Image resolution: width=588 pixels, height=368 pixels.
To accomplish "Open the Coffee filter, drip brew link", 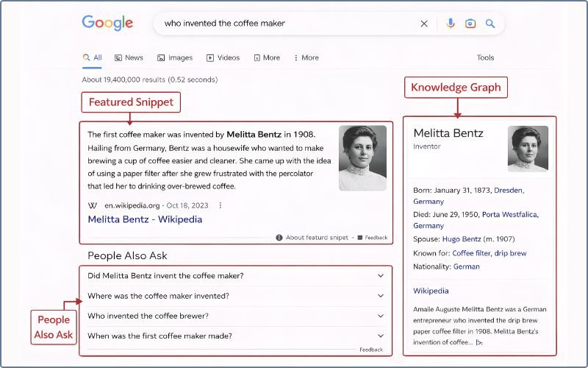I will pyautogui.click(x=490, y=253).
